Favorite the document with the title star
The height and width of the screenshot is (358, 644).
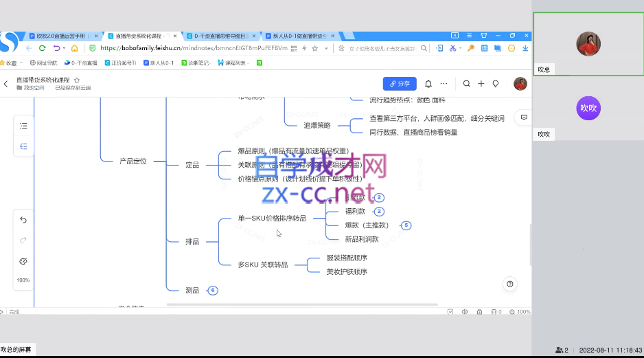tap(77, 80)
